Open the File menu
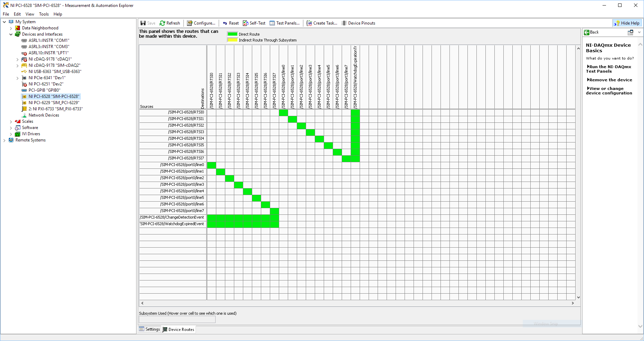The width and height of the screenshot is (644, 341). click(x=6, y=14)
